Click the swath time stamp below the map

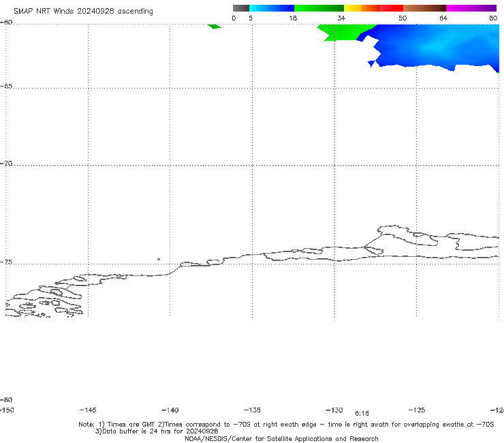[x=362, y=414]
